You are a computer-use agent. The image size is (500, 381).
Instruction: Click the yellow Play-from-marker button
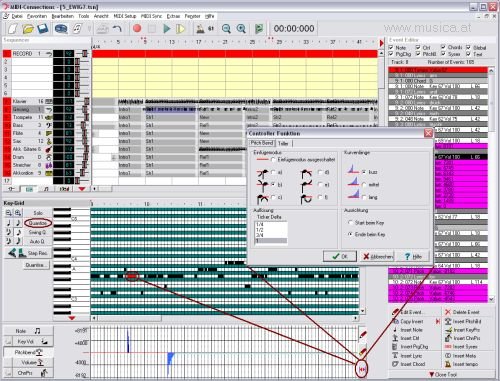click(x=180, y=29)
